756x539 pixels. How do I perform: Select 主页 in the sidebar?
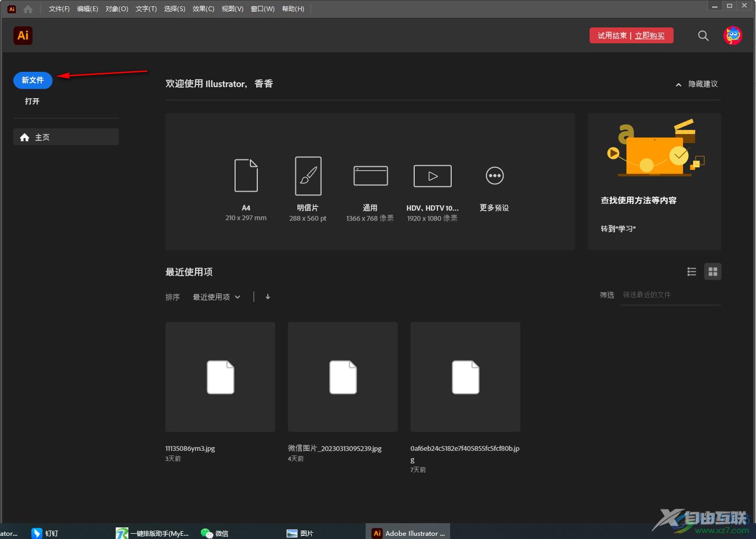pyautogui.click(x=66, y=137)
